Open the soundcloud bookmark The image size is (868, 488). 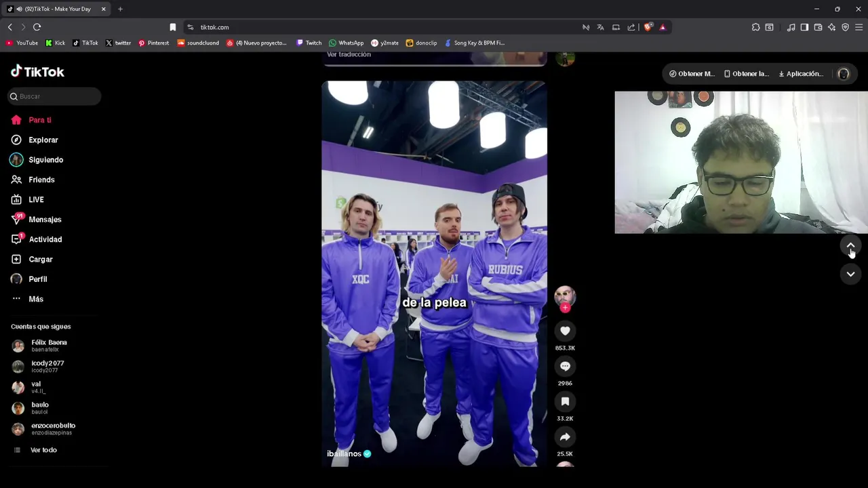[198, 43]
